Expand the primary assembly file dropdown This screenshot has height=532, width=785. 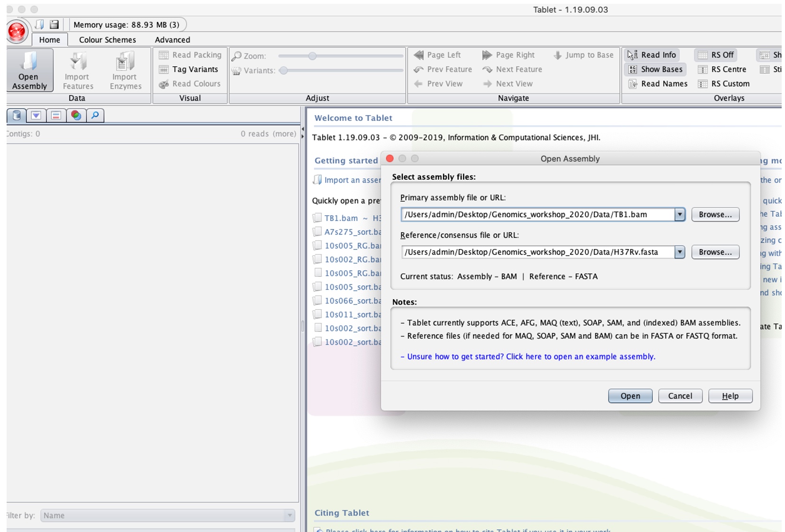(x=680, y=215)
